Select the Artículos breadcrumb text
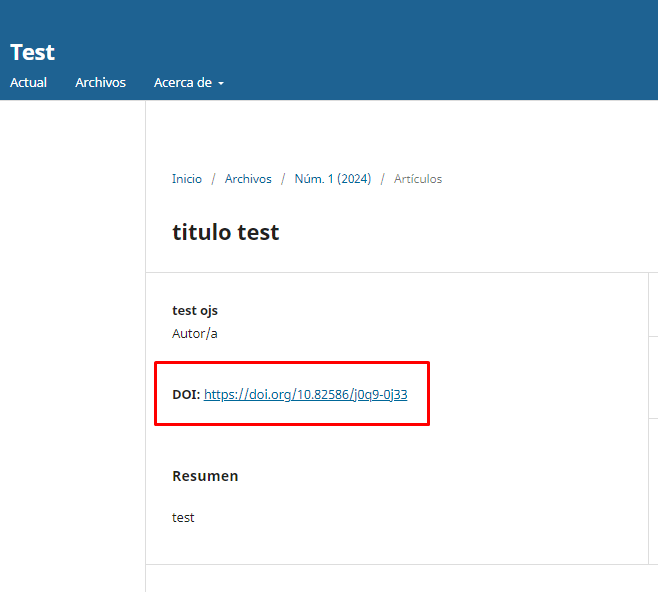Screen dimensions: 658x592 point(418,179)
